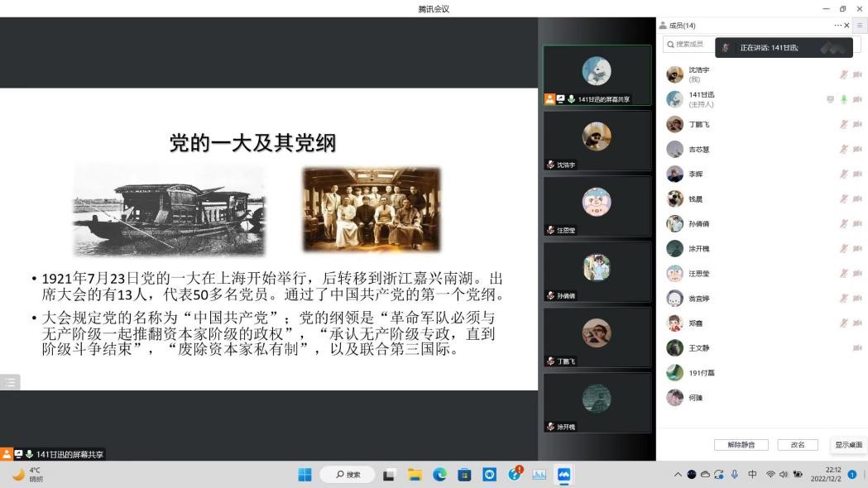Click the microphone icon in system tray
Viewport: 868px width, 488px height.
pos(735,475)
